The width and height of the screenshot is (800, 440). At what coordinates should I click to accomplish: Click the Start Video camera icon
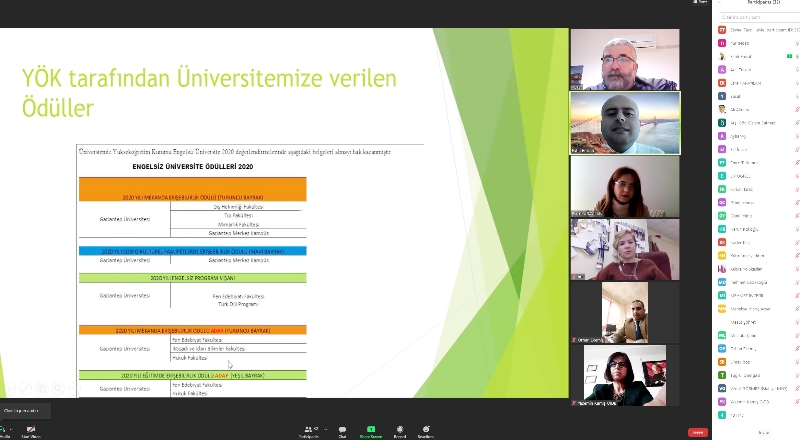coord(31,429)
